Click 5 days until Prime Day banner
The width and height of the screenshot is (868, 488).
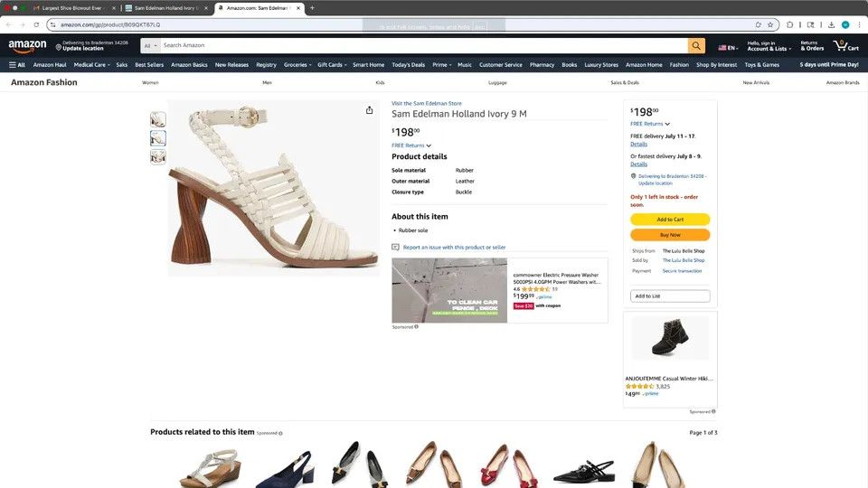tap(829, 65)
